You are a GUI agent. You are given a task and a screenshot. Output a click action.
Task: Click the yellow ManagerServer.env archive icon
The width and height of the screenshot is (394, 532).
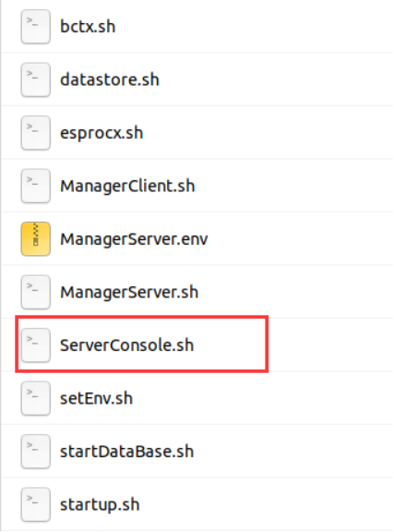[x=36, y=239]
